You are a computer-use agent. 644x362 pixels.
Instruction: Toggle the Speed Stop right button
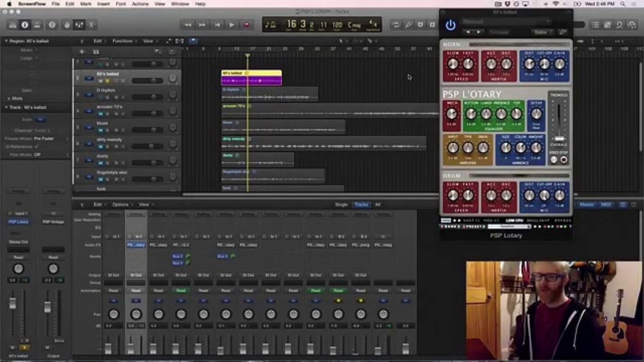(x=563, y=160)
